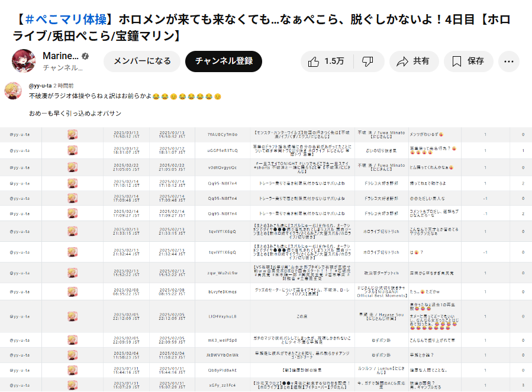Click the dislike thumbs-down icon
The height and width of the screenshot is (392, 532).
click(367, 61)
